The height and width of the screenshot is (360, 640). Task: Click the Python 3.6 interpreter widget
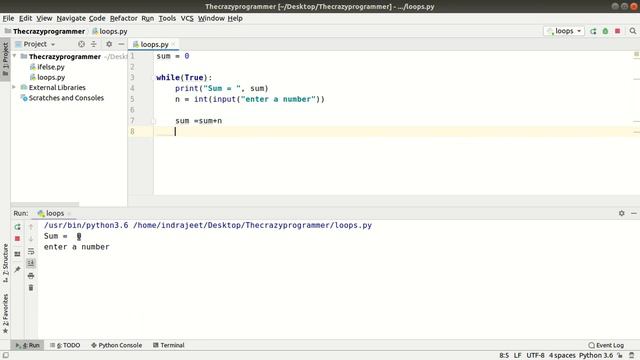coord(596,356)
